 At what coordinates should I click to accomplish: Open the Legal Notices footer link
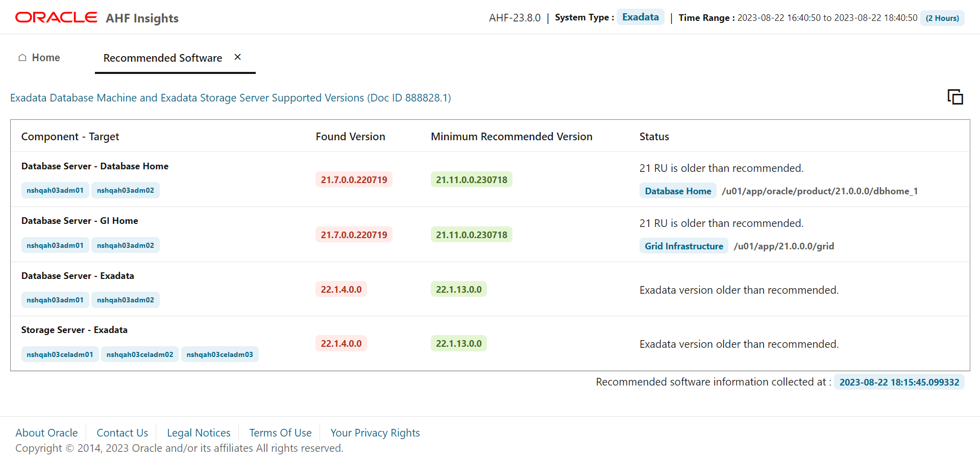(199, 433)
